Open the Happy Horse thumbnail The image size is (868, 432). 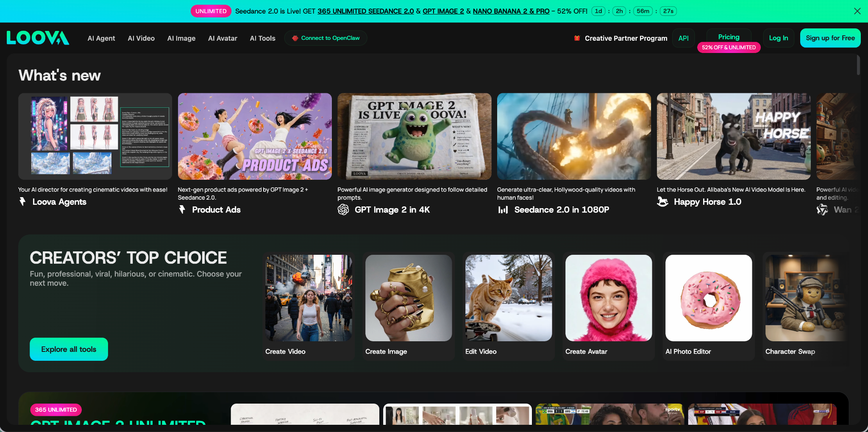coord(734,137)
